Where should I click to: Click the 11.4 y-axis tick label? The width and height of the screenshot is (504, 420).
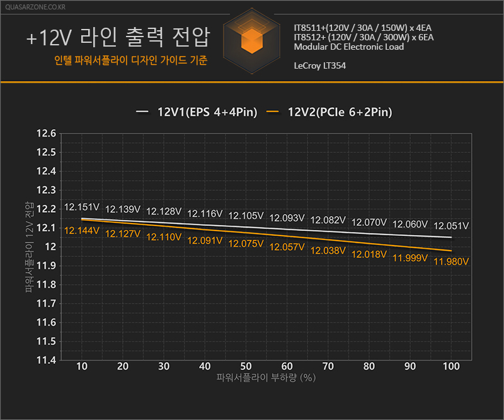(x=46, y=360)
